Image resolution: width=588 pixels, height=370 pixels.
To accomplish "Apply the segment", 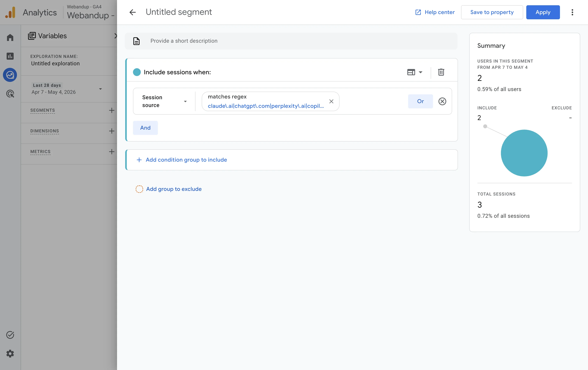I will (x=543, y=12).
